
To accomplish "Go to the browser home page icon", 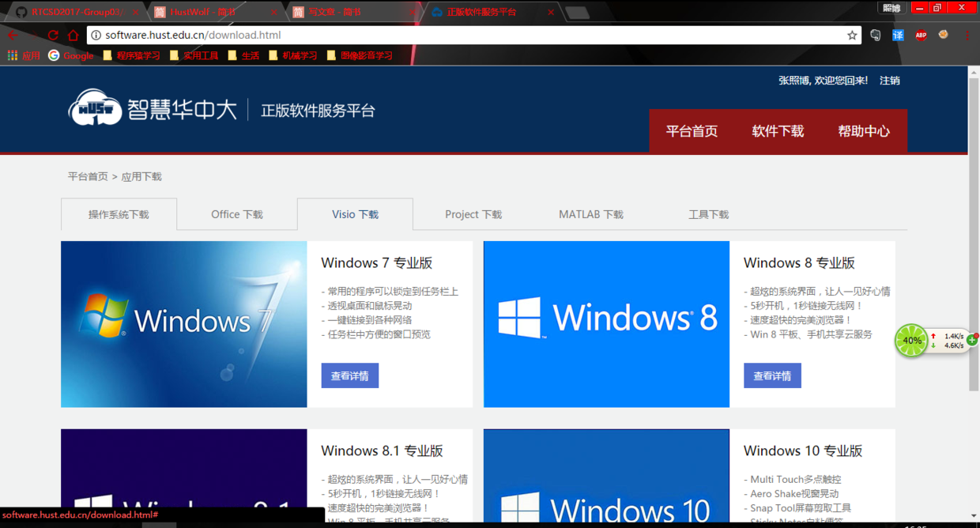I will (x=73, y=35).
